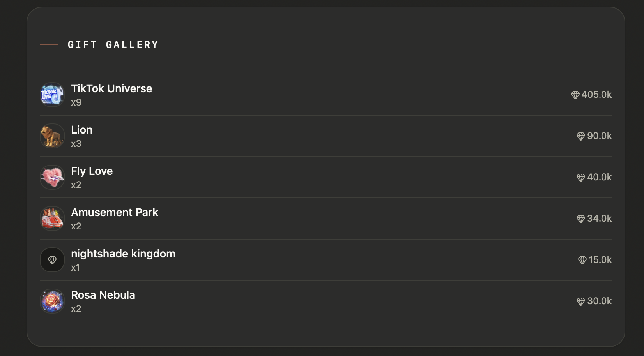Click the diamond icon beside 30.0k
This screenshot has height=356, width=644.
[580, 301]
